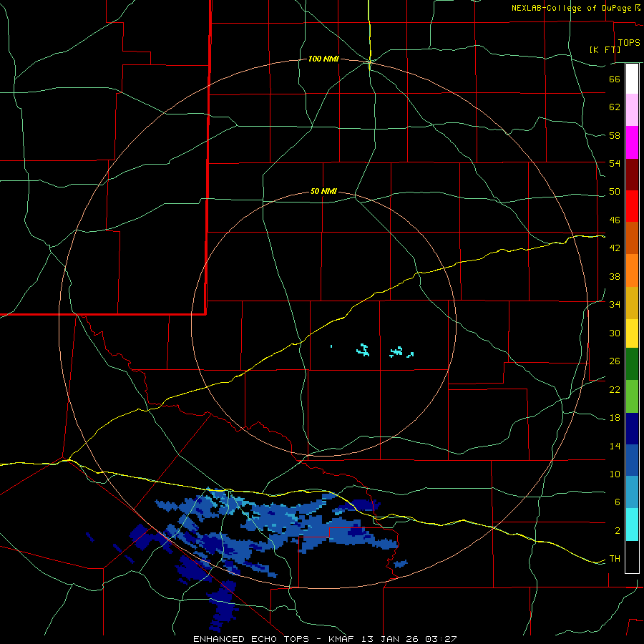Click the legend value '34'
Viewport: 644px width, 644px height.
(615, 305)
